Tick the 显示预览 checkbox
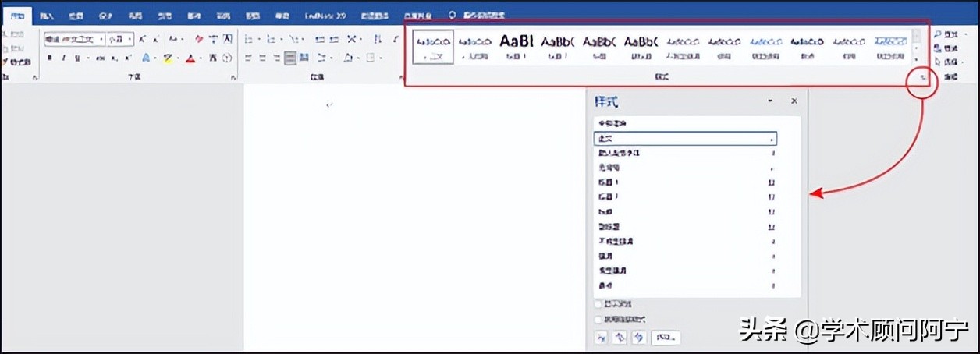This screenshot has height=354, width=980. [x=598, y=304]
